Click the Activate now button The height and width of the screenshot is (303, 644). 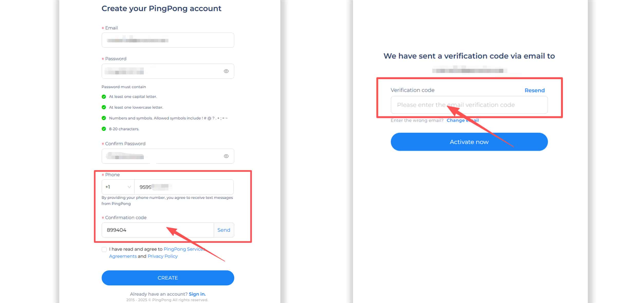coord(469,142)
